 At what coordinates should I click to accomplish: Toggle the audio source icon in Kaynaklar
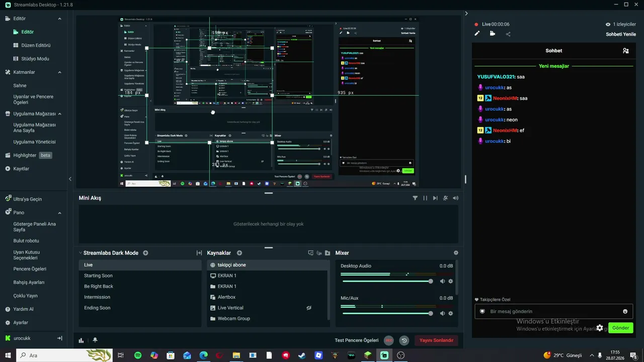click(x=319, y=253)
